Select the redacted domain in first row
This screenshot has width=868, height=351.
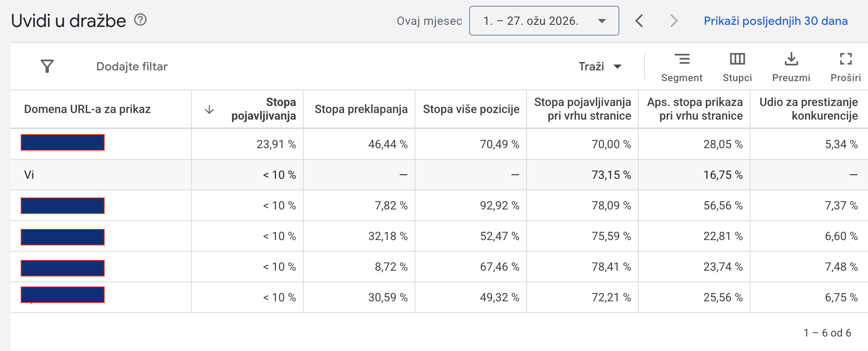(x=62, y=142)
